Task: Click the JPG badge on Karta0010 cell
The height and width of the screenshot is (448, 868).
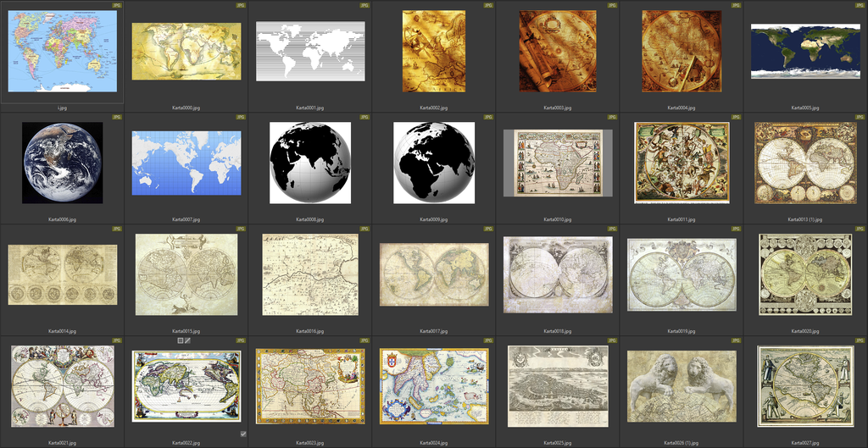Action: 612,117
